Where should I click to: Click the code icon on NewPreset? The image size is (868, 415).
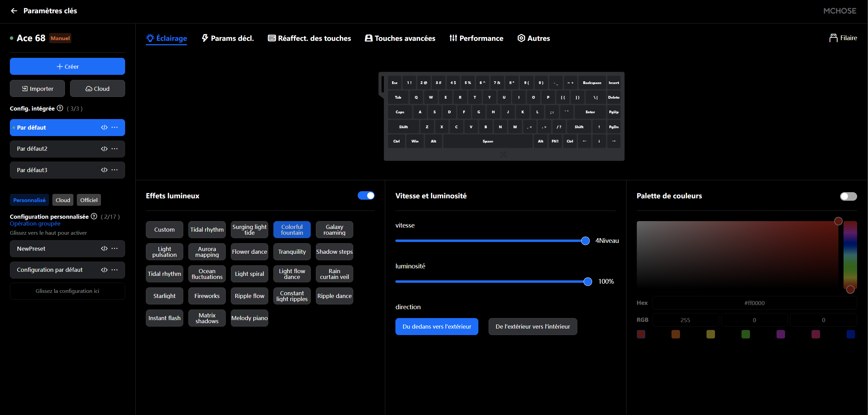(104, 249)
